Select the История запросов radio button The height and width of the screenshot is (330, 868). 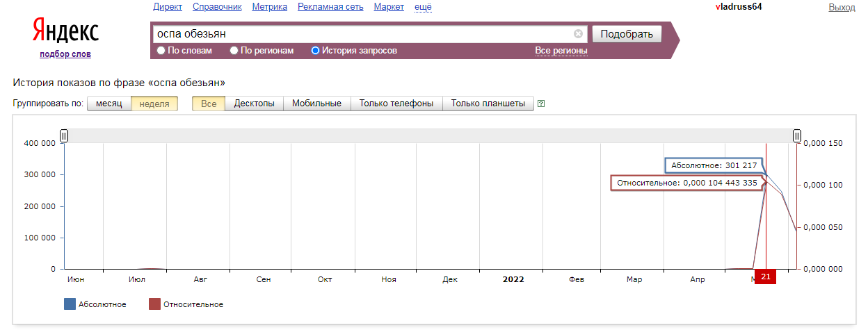(316, 51)
